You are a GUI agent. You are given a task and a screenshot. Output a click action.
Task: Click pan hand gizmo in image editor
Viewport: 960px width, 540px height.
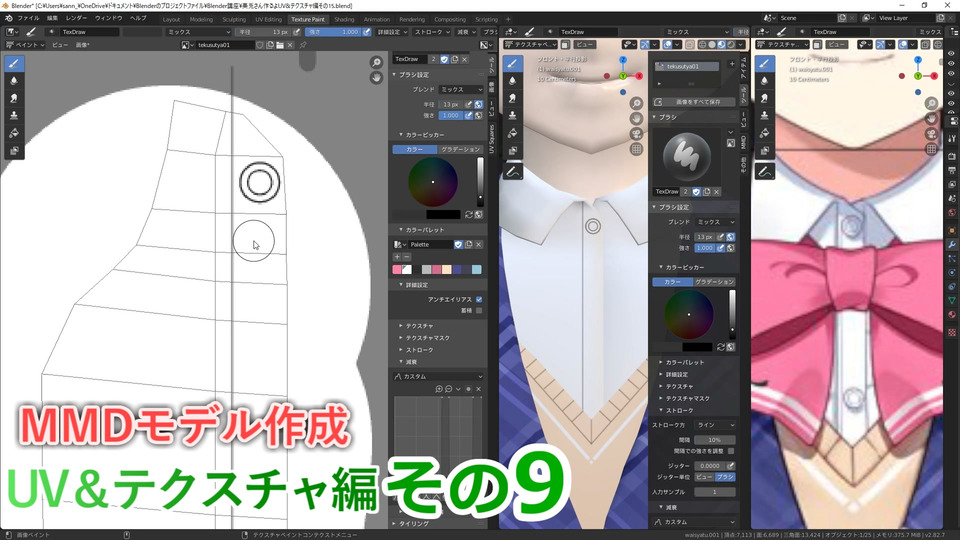(x=376, y=78)
